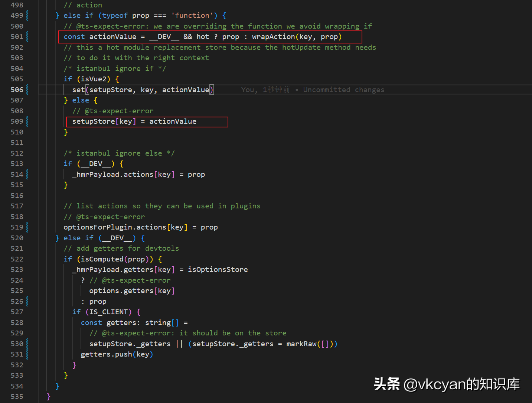The height and width of the screenshot is (403, 532).
Task: Click the 'string[]' type annotation
Action: (162, 323)
